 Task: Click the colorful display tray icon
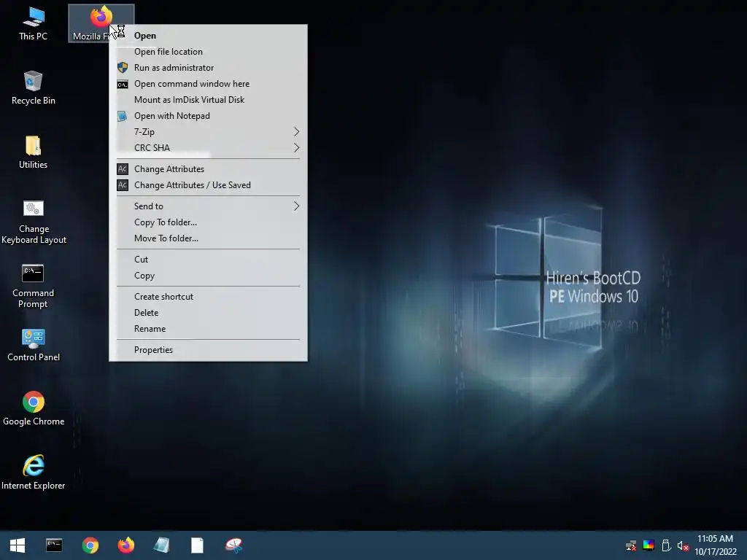(x=649, y=545)
